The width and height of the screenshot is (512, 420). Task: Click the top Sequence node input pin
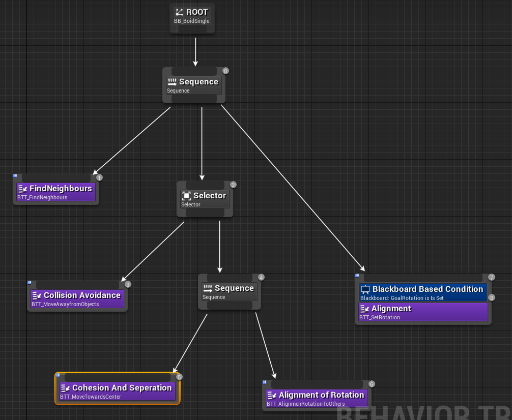194,71
